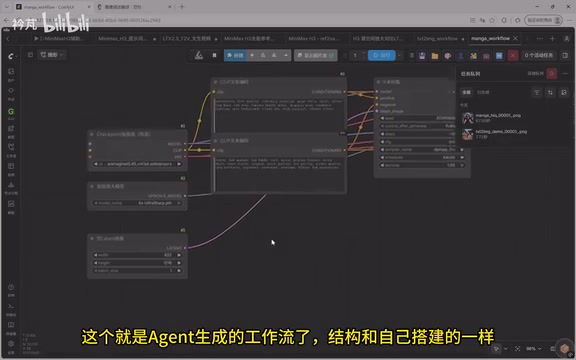This screenshot has width=576, height=360.
Task: Add a new workflow tab with plus icon
Action: (x=552, y=39)
